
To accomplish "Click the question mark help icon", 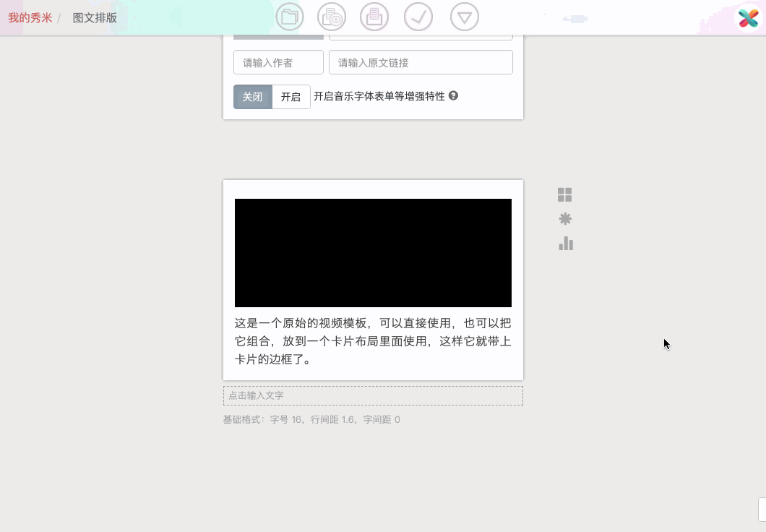I will (453, 95).
